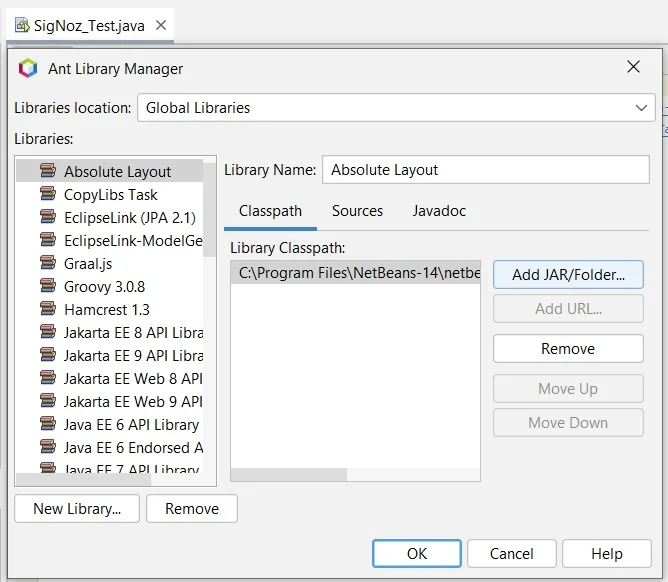Click the Jakarta EE Web 9 API icon
This screenshot has width=668, height=582.
tap(48, 401)
